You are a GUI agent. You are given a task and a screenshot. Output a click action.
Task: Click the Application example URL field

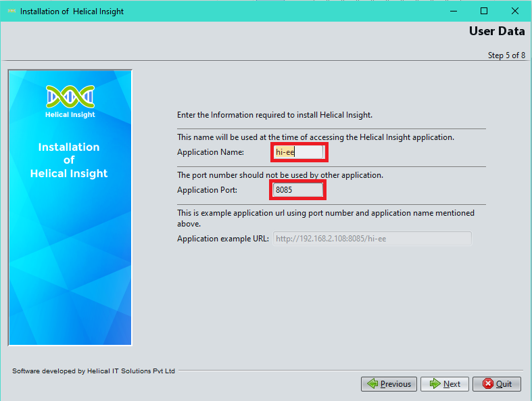[372, 239]
